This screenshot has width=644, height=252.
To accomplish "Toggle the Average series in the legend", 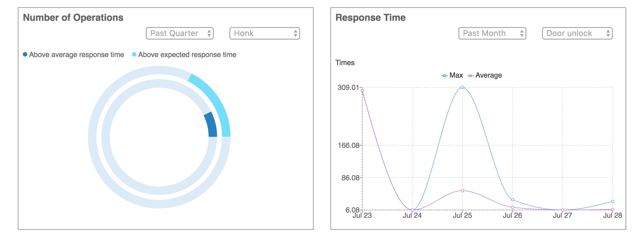I will coord(488,75).
